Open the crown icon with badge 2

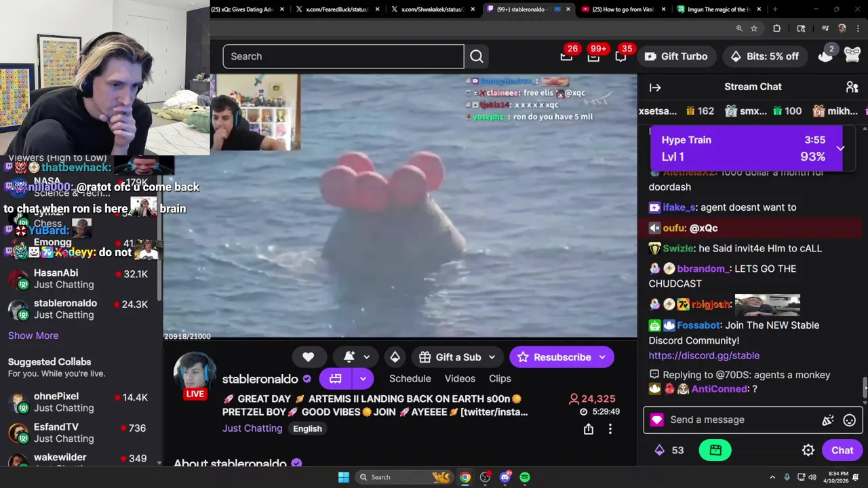pyautogui.click(x=825, y=56)
